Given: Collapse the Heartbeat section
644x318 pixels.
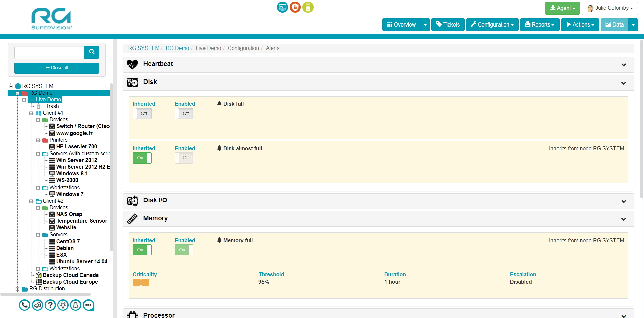Looking at the screenshot, I should [624, 65].
